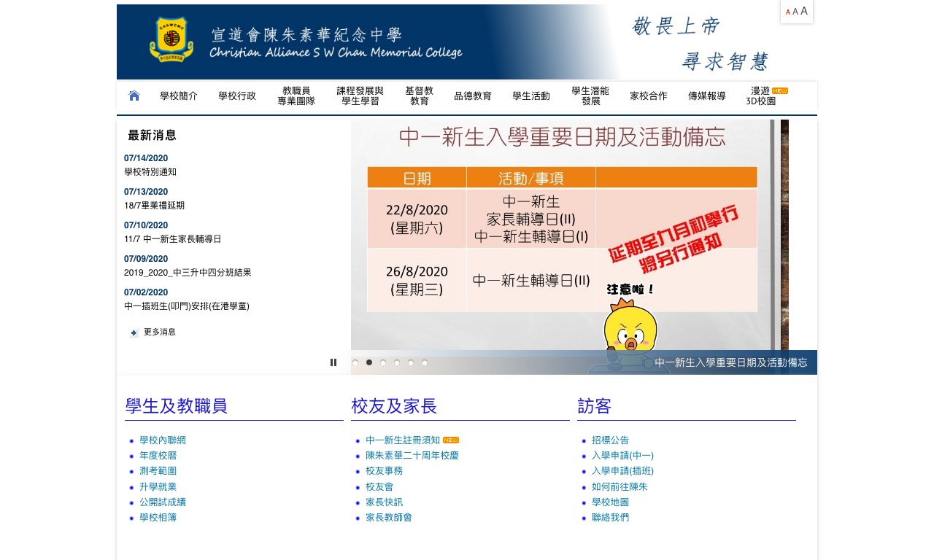The width and height of the screenshot is (934, 560).
Task: Expand the 學生活動 menu
Action: (531, 96)
